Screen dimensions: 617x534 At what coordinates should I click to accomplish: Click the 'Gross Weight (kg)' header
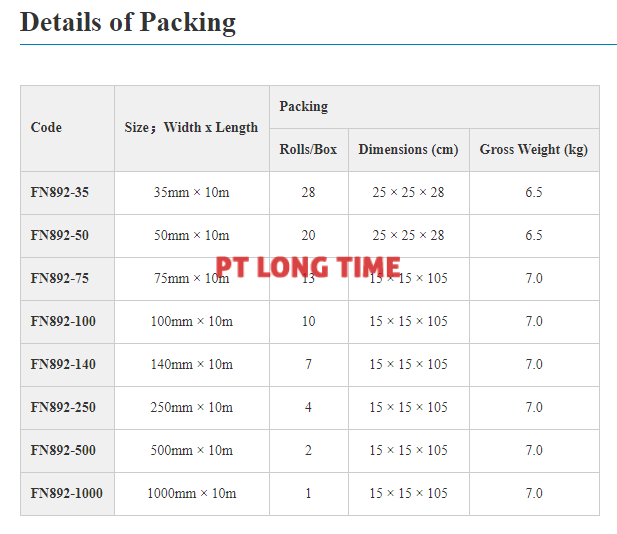point(533,149)
